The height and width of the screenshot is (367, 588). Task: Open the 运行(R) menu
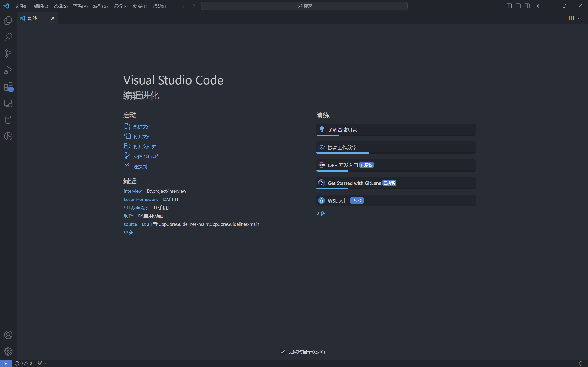click(120, 6)
